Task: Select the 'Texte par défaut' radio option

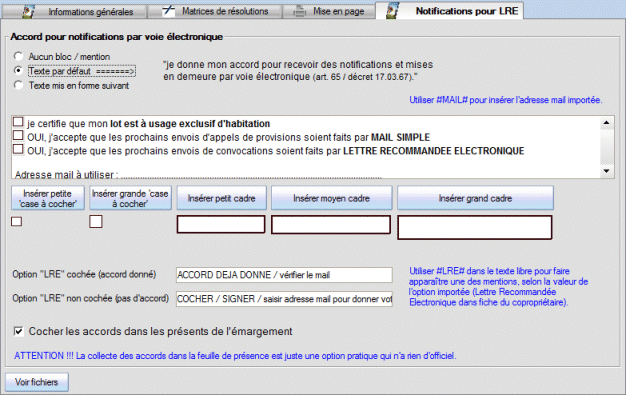Action: tap(18, 71)
